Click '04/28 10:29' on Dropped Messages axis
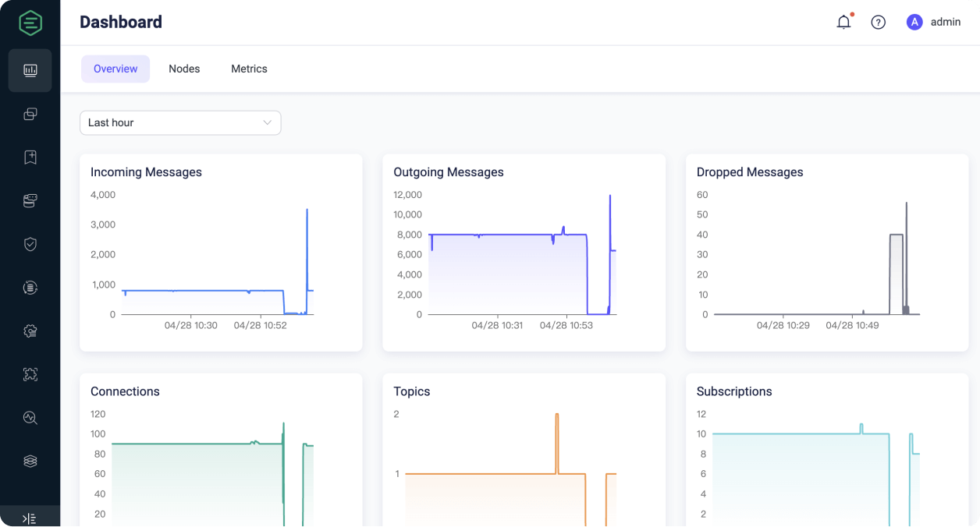This screenshot has height=527, width=980. pos(783,325)
